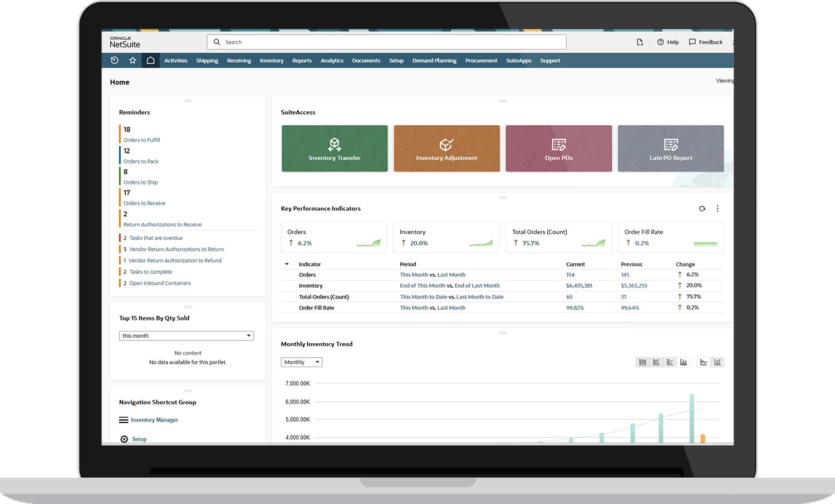Open the KPI portlet three-dot menu
The image size is (835, 504).
point(718,209)
